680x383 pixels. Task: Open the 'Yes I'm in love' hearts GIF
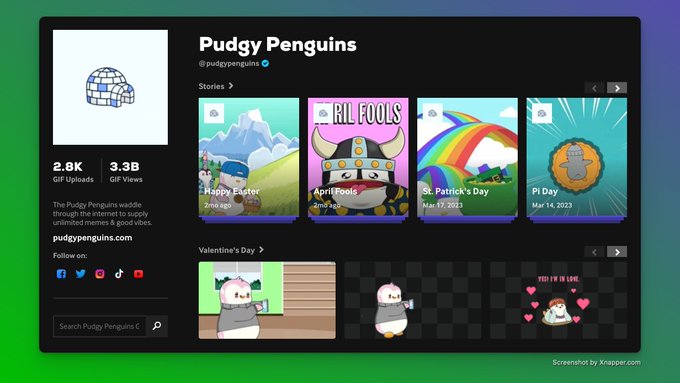(x=559, y=300)
